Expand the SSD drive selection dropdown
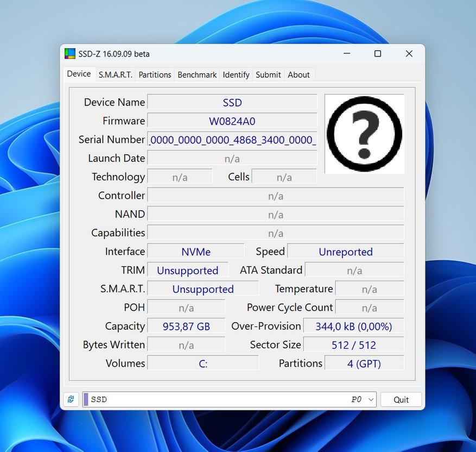This screenshot has width=476, height=452. [371, 399]
